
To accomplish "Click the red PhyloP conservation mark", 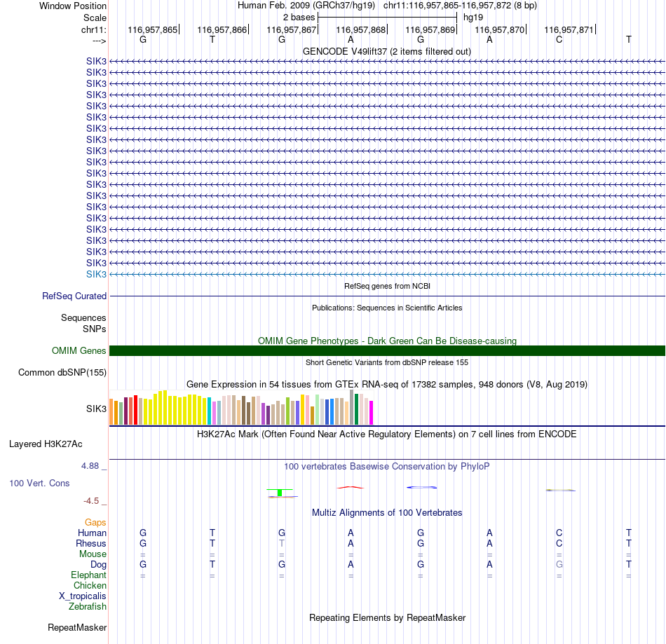I will [351, 487].
